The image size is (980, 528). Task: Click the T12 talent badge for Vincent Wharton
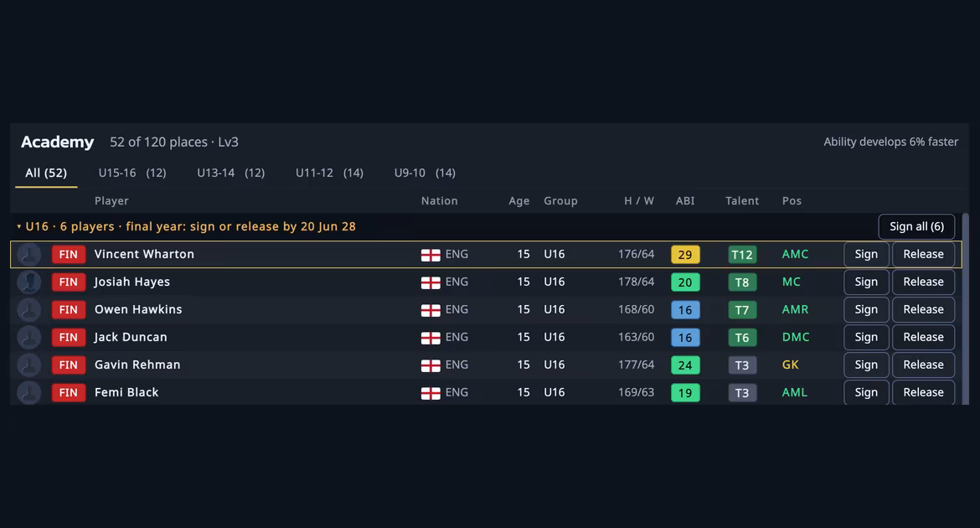(x=742, y=255)
